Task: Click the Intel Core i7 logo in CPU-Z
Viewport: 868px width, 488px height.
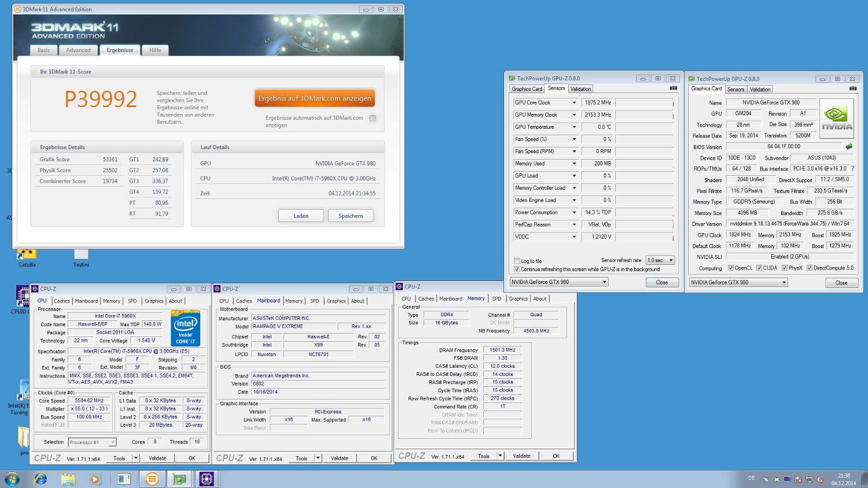Action: [185, 328]
